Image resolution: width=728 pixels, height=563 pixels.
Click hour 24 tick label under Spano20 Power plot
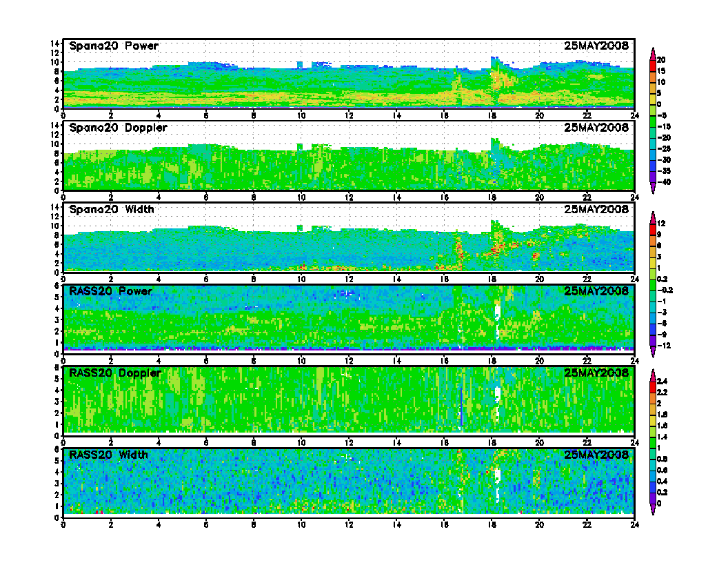point(635,116)
